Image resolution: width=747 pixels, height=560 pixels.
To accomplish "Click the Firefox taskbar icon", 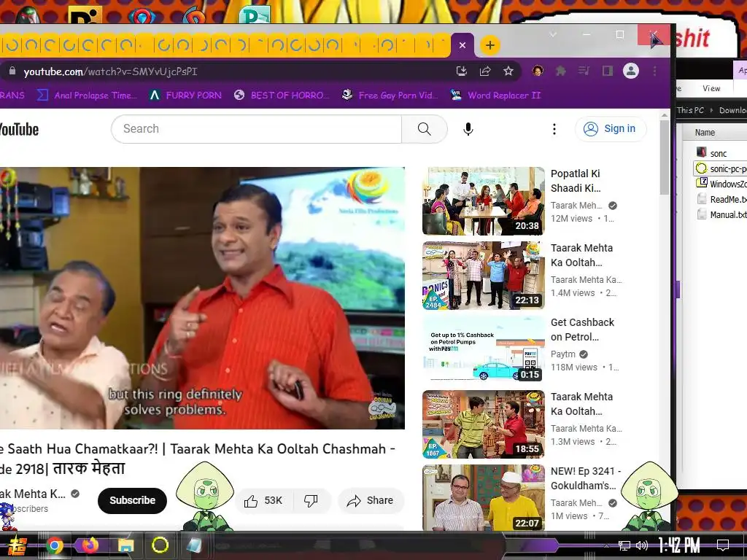I will [x=90, y=545].
